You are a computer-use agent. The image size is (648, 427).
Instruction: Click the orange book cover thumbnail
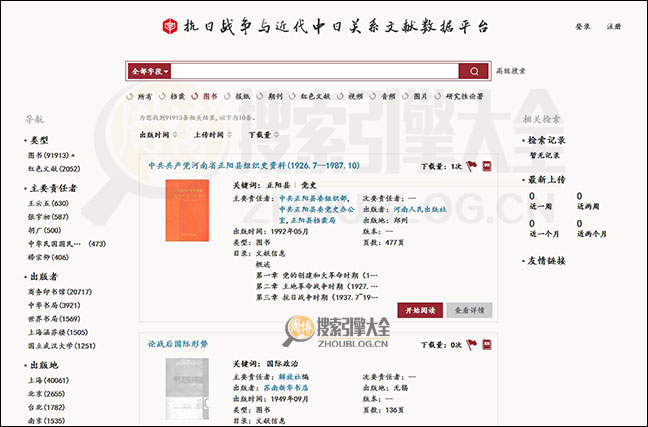point(187,210)
